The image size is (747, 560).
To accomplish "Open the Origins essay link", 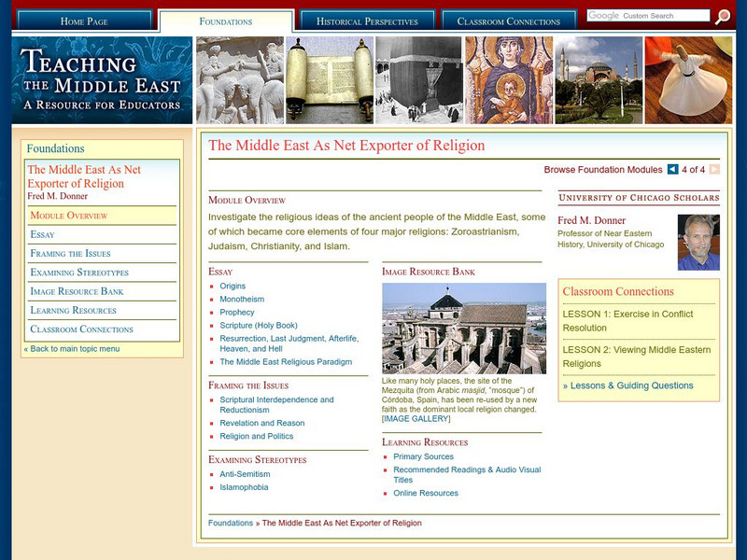I will [x=233, y=286].
